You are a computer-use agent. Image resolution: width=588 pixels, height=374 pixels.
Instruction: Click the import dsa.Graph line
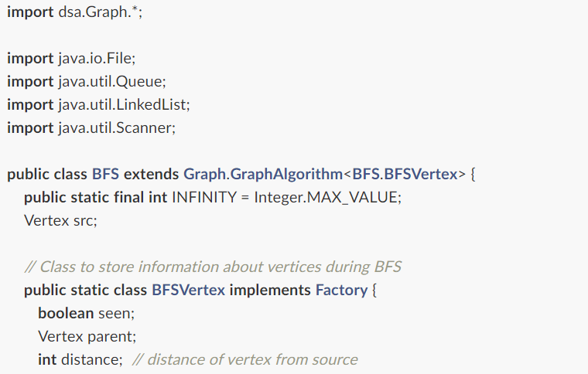pos(74,12)
